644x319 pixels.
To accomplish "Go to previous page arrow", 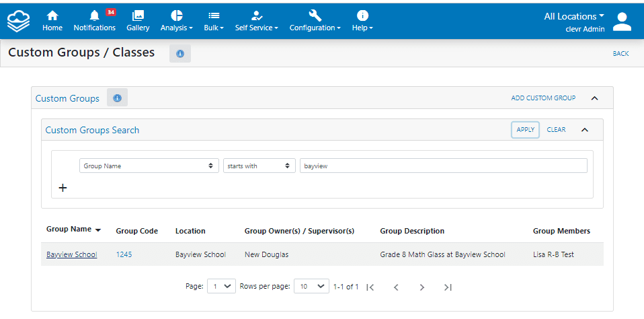I will click(x=396, y=287).
